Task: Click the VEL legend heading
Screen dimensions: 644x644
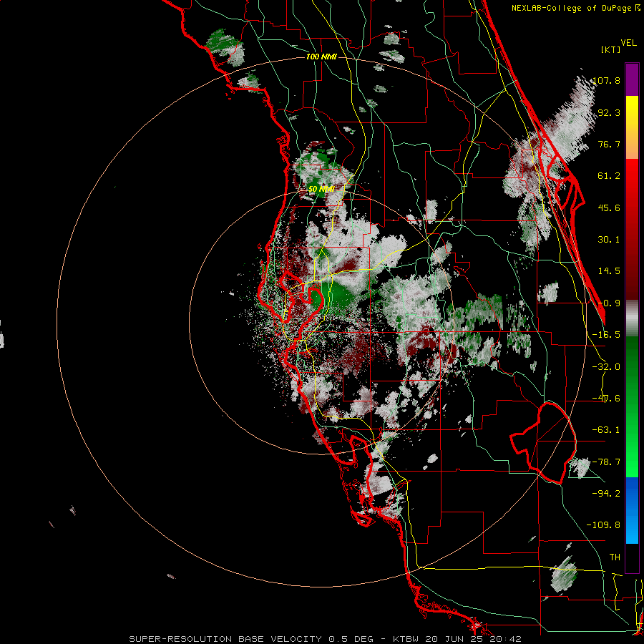Action: [x=628, y=43]
